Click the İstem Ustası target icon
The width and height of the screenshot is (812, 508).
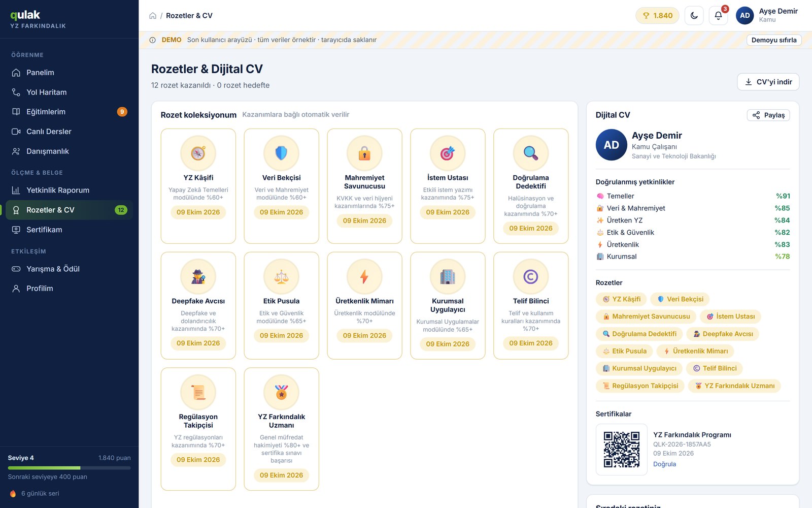tap(448, 153)
